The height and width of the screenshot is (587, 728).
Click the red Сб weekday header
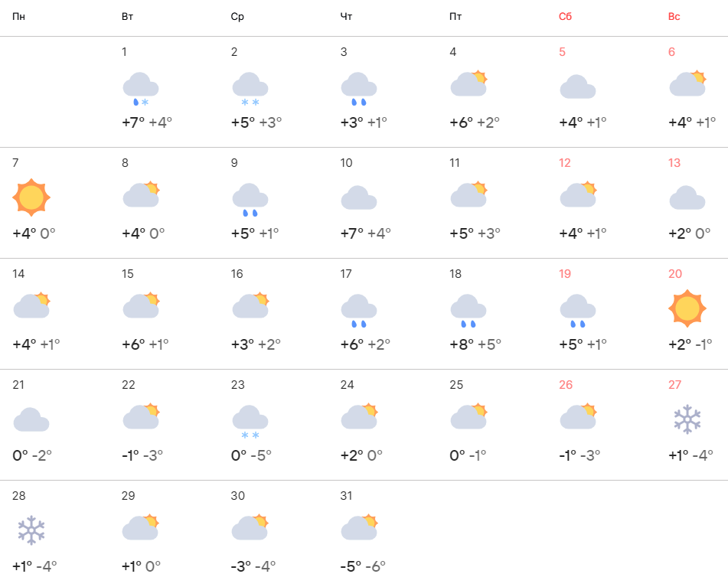pyautogui.click(x=566, y=17)
